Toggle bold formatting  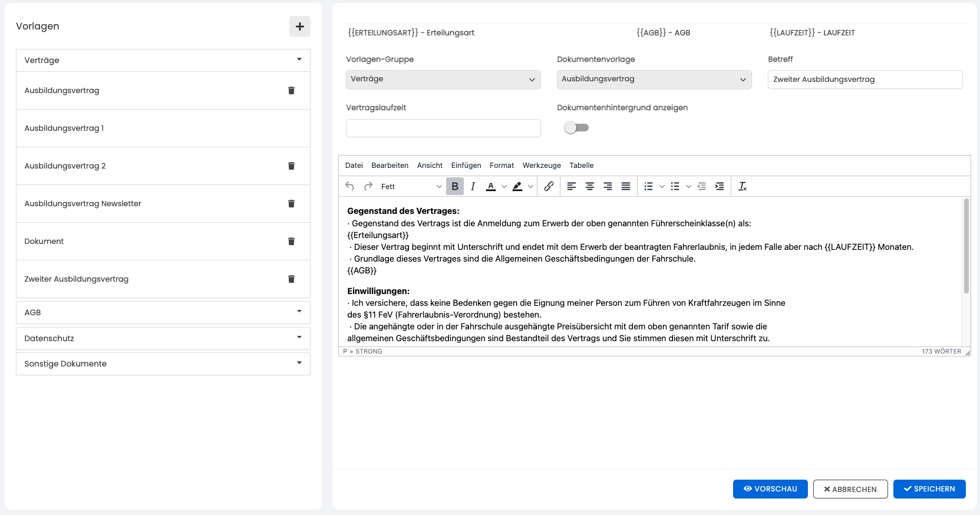pos(455,186)
